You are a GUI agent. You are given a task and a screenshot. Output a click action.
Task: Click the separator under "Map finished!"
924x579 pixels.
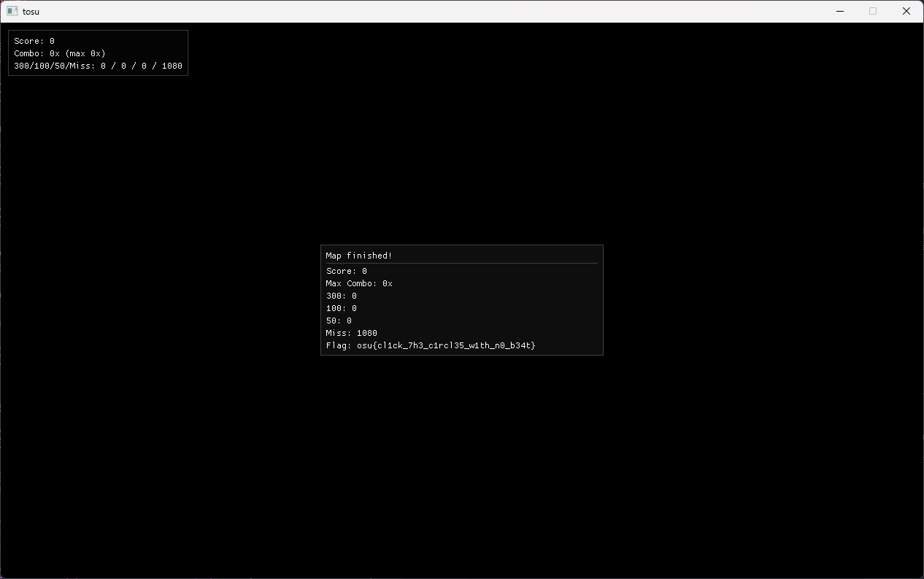461,263
